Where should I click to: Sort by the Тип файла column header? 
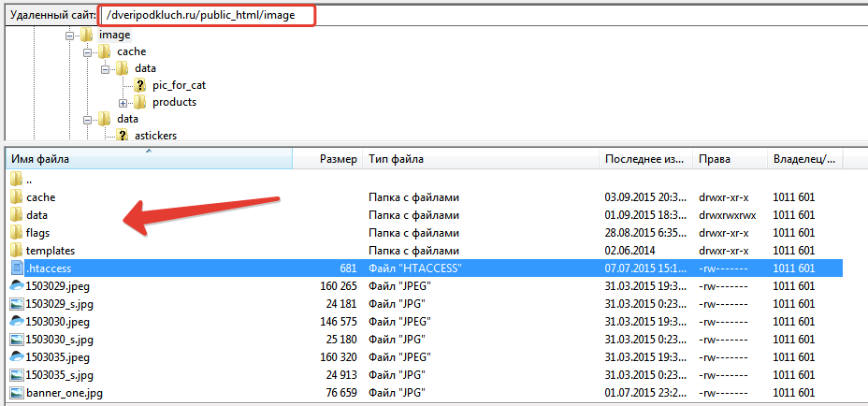[481, 160]
